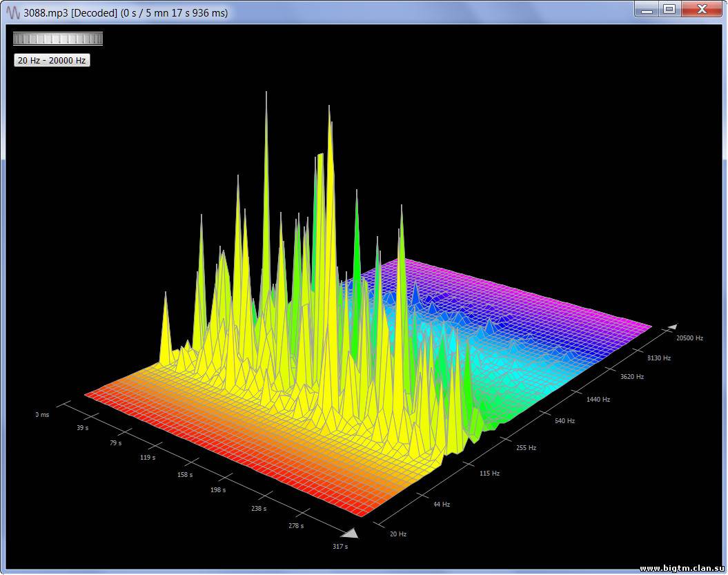The width and height of the screenshot is (728, 575).
Task: Click the "3620 Hz" frequency axis label
Action: coord(632,377)
